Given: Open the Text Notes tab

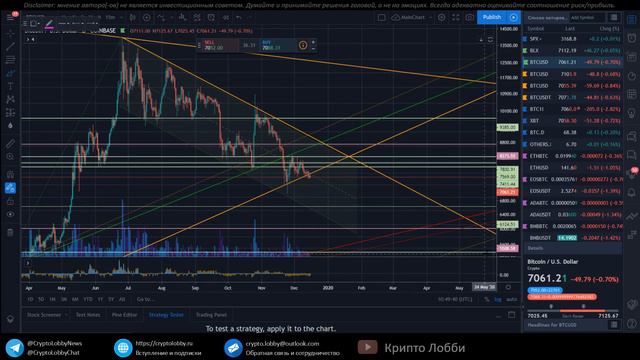Looking at the screenshot, I should coord(88,315).
